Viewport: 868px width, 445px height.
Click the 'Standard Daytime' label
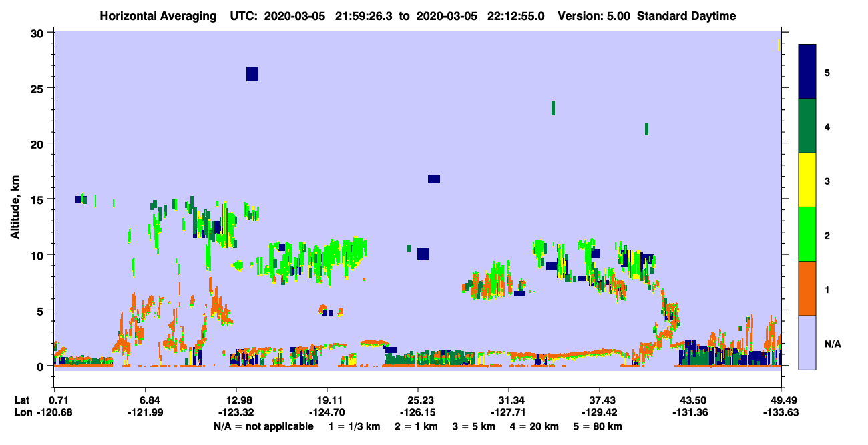(686, 16)
